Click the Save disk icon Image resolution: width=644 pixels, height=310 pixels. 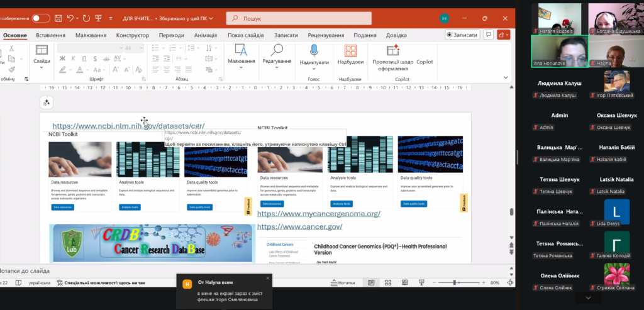(58, 18)
